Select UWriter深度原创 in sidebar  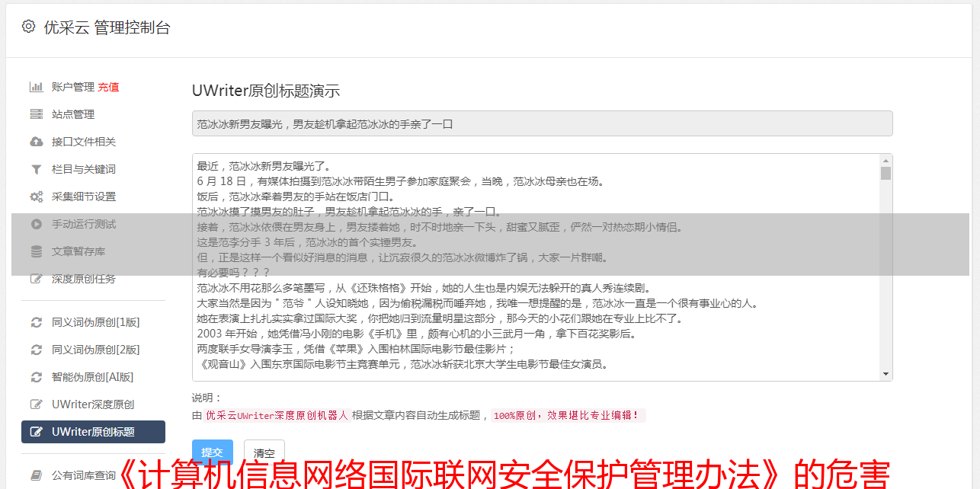tap(93, 404)
